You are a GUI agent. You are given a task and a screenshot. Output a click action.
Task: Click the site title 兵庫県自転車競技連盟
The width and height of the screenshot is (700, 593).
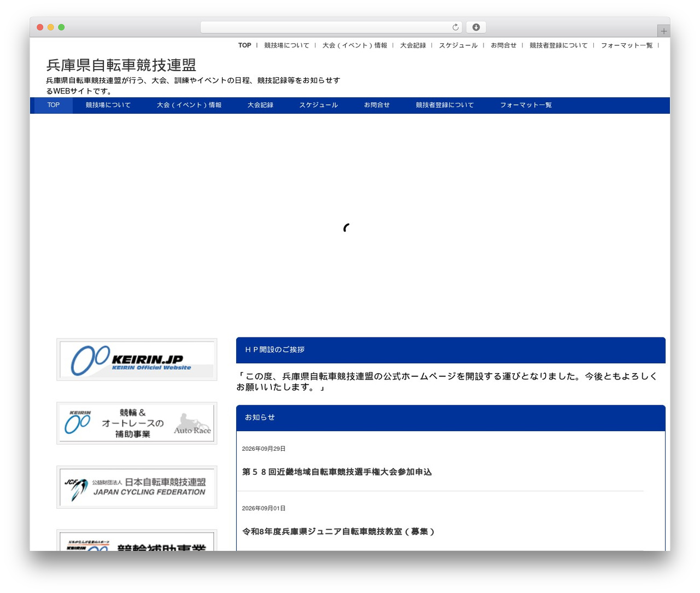pos(121,65)
